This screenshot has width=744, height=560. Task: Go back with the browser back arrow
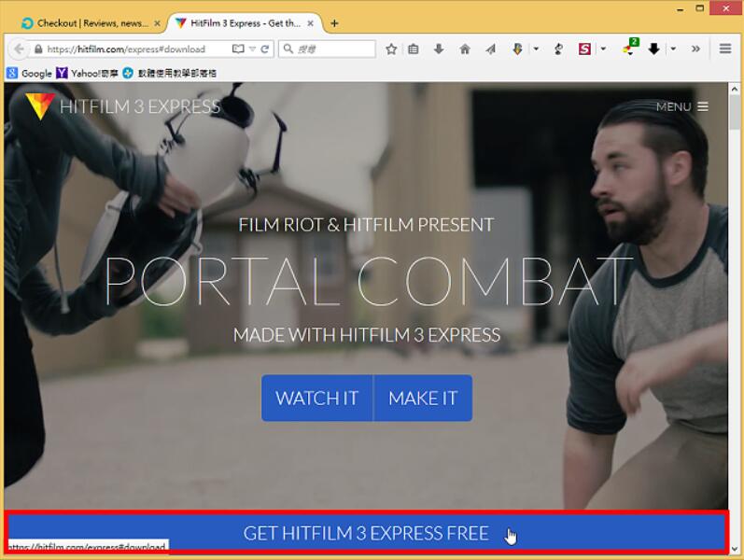point(19,49)
